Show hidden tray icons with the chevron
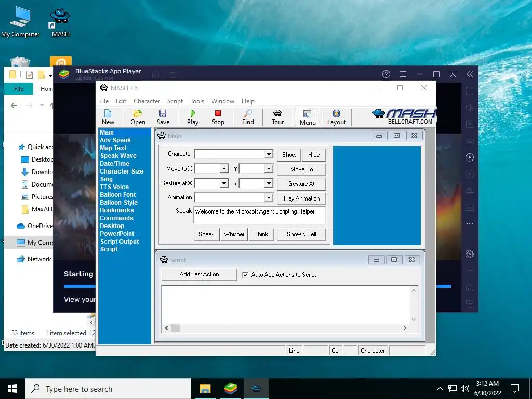This screenshot has width=532, height=399. tap(440, 389)
